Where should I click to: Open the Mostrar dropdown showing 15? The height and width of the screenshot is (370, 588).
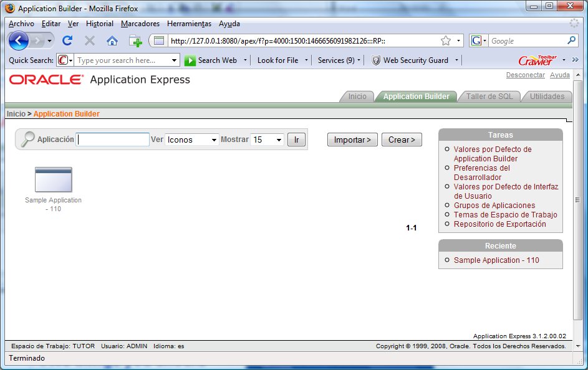(267, 140)
